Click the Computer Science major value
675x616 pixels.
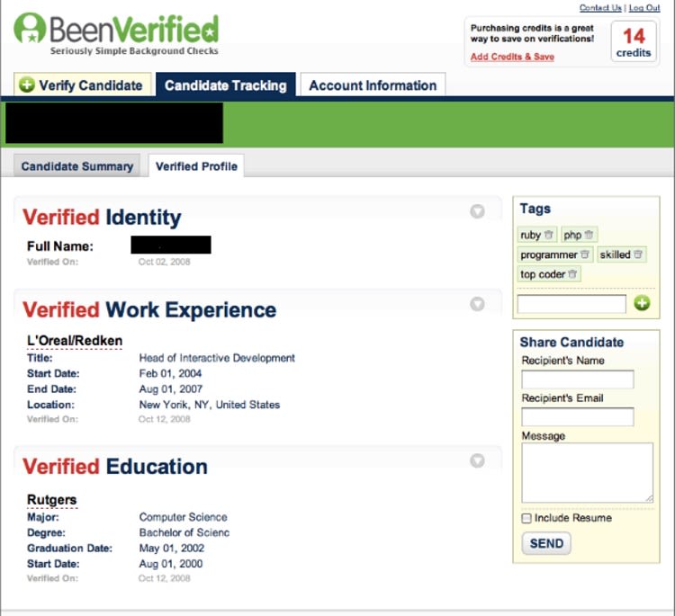183,517
